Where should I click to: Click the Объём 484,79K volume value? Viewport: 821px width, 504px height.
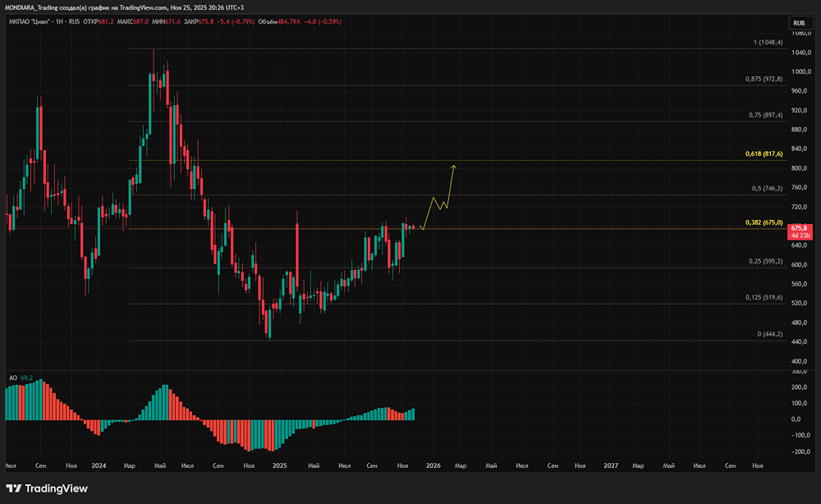click(x=279, y=22)
